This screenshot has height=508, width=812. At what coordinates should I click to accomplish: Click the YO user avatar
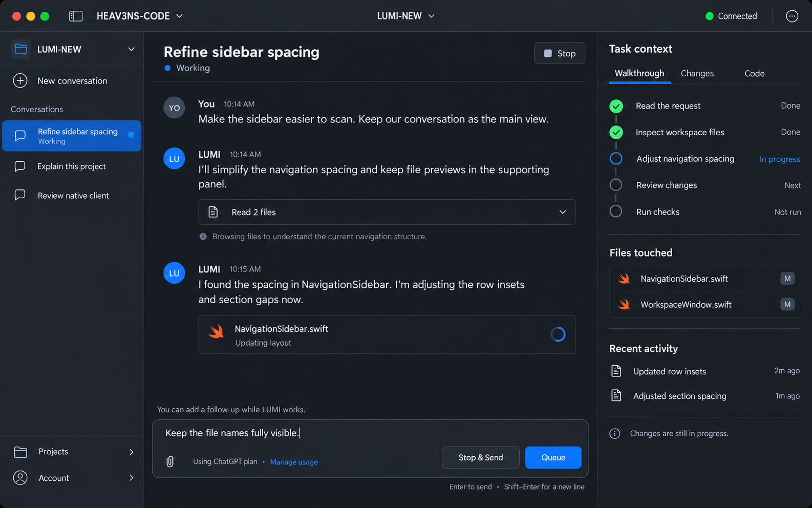174,108
